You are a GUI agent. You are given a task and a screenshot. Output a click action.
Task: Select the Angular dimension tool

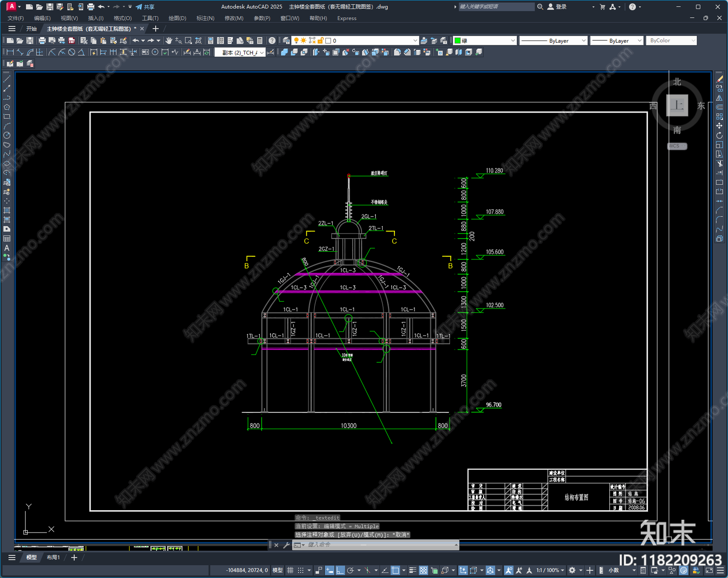tap(81, 52)
